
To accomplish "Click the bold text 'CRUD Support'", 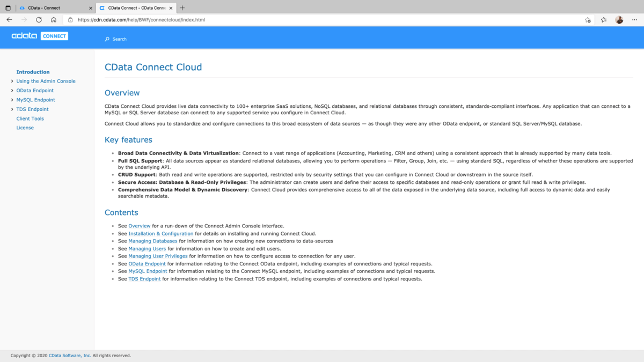I will (137, 175).
